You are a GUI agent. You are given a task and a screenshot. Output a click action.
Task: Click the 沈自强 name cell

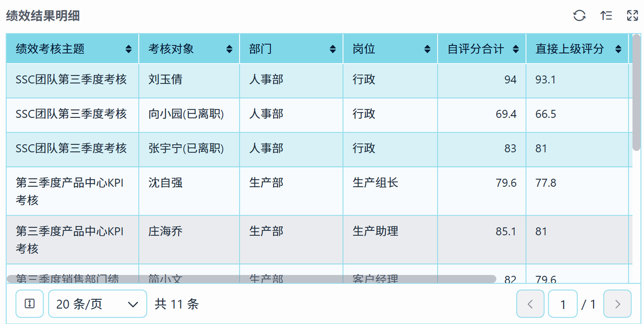point(189,191)
